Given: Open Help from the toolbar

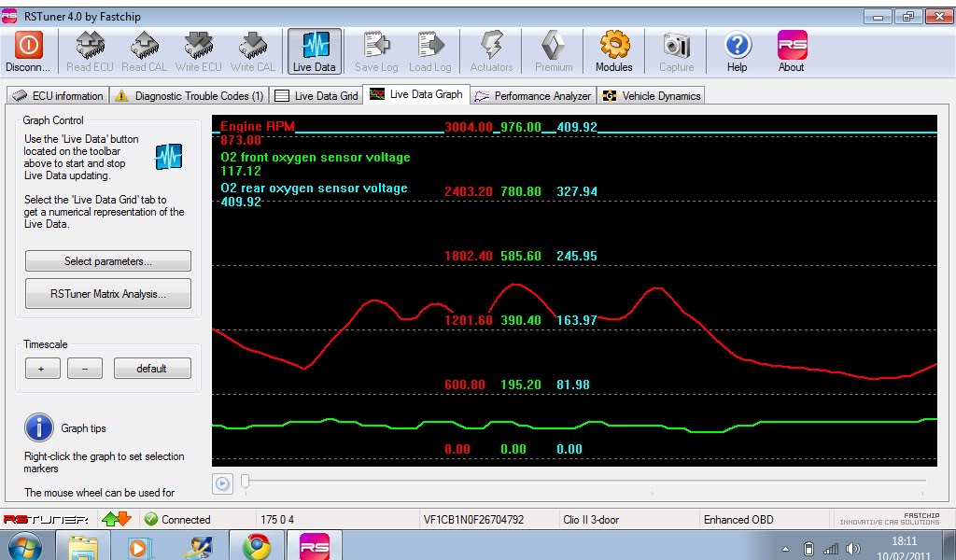Looking at the screenshot, I should (737, 46).
